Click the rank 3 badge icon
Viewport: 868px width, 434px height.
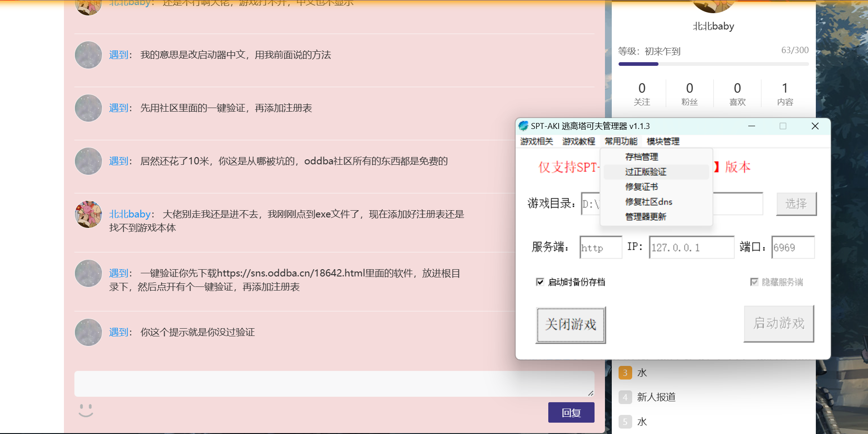tap(625, 373)
